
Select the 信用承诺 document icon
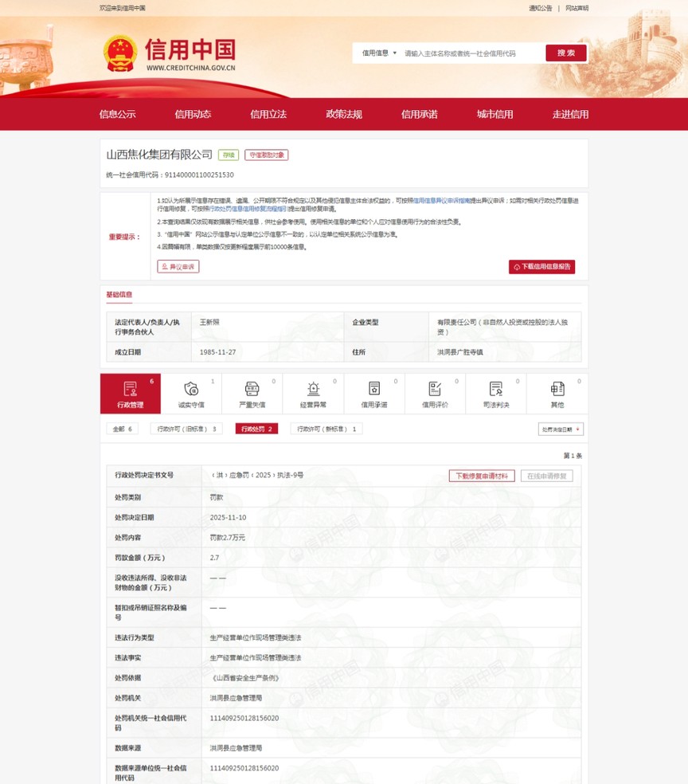[x=374, y=390]
